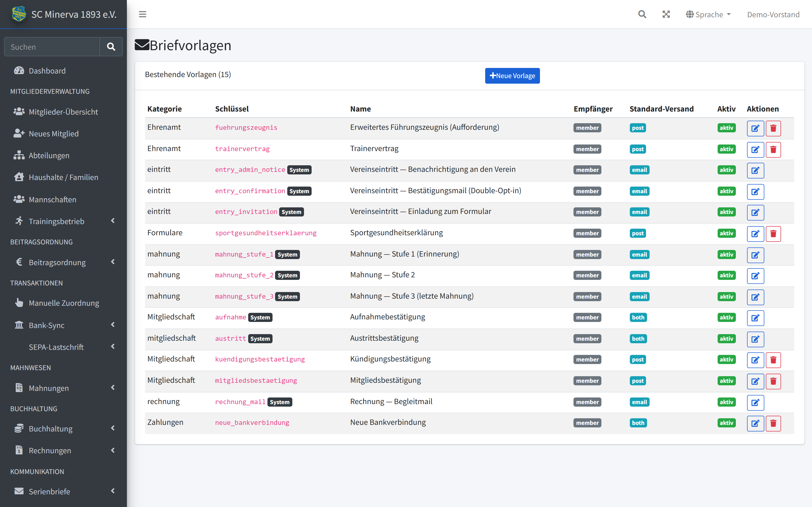Collapse sidebar with the hamburger icon
812x507 pixels.
pyautogui.click(x=143, y=14)
